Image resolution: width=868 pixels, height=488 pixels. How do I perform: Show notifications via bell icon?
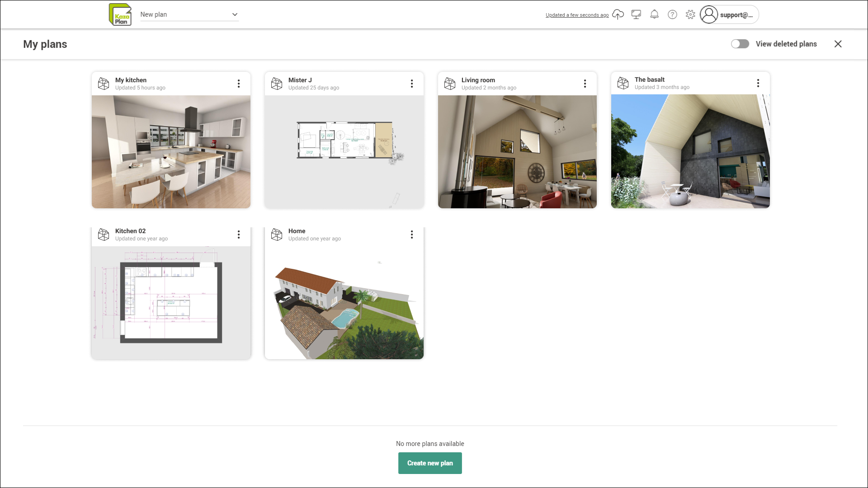click(x=654, y=14)
